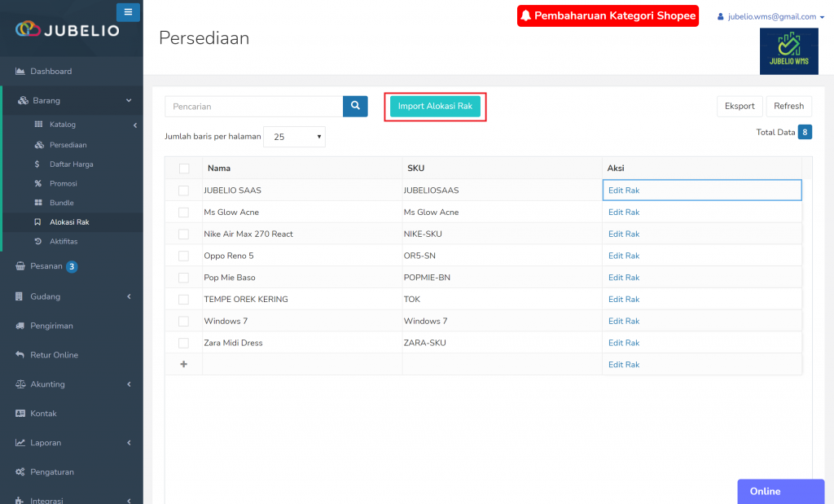Click the Jubelio logo
Image resolution: width=834 pixels, height=504 pixels.
68,30
